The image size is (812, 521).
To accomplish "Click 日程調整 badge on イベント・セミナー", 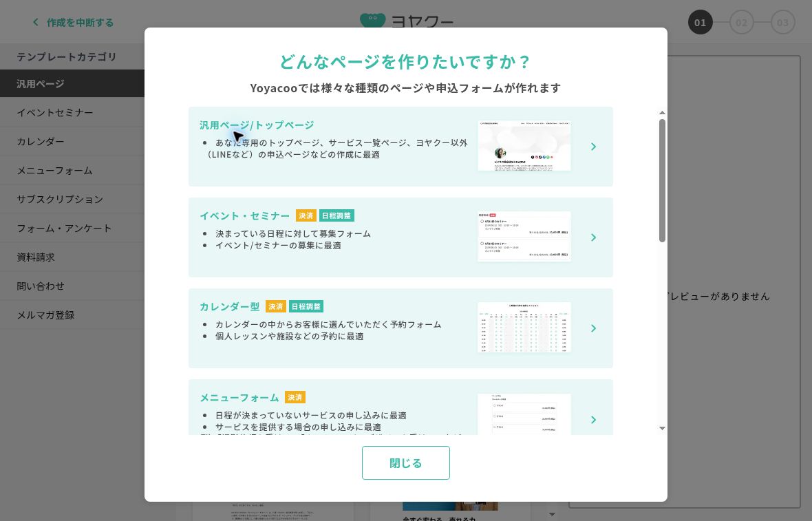I will coord(336,215).
